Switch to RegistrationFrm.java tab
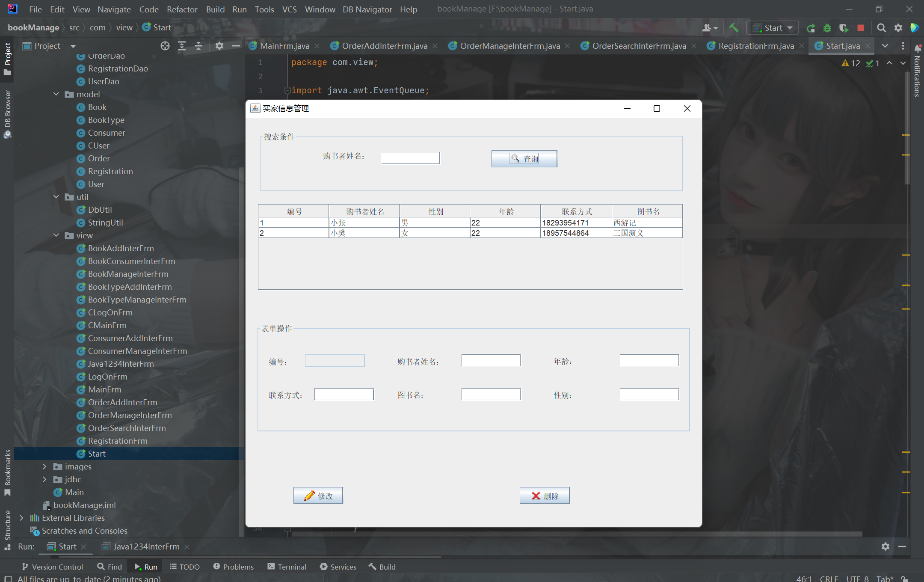 [x=756, y=46]
